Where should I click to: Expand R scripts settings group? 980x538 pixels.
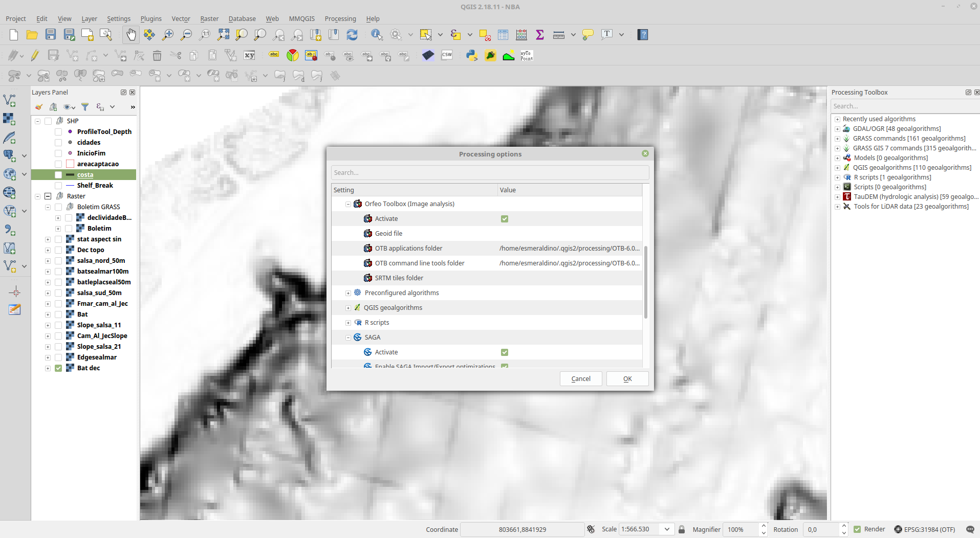[x=348, y=323]
